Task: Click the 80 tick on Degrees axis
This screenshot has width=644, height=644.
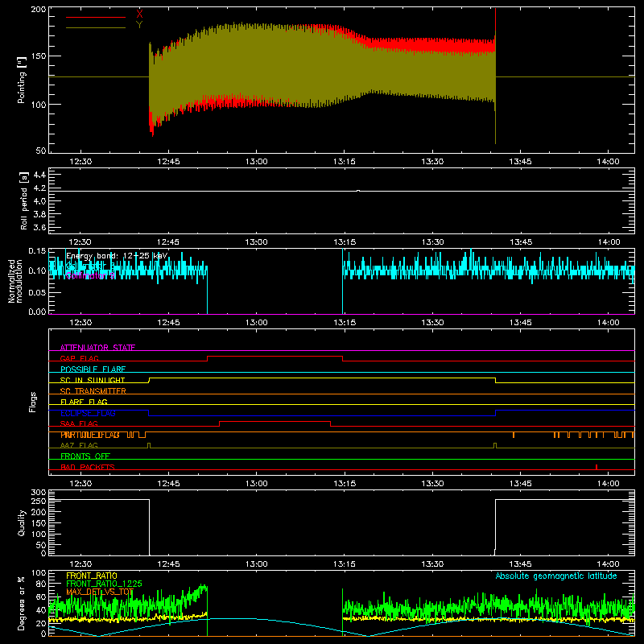Action: [x=41, y=584]
